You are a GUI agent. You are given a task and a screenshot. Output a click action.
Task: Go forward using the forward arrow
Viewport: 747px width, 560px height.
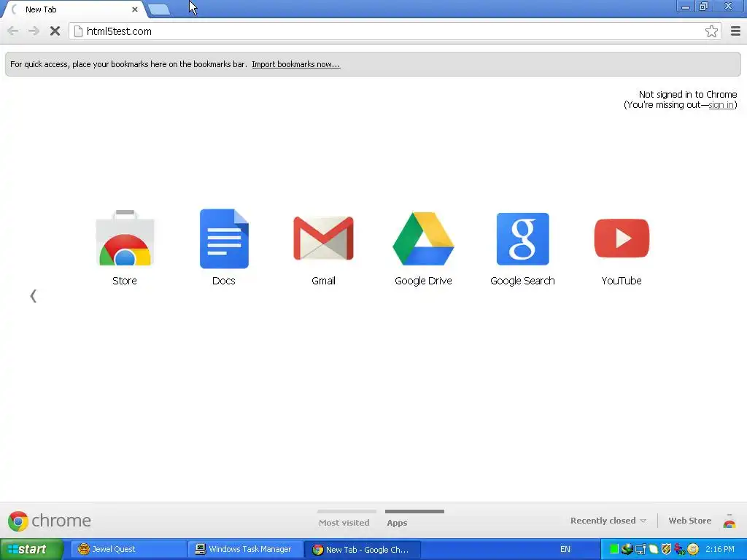coord(34,31)
